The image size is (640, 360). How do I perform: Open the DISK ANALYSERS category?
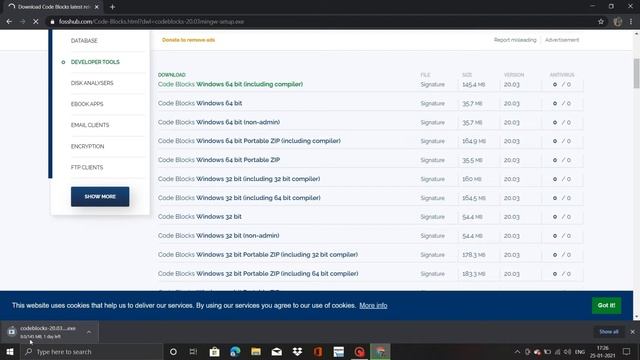tap(92, 83)
